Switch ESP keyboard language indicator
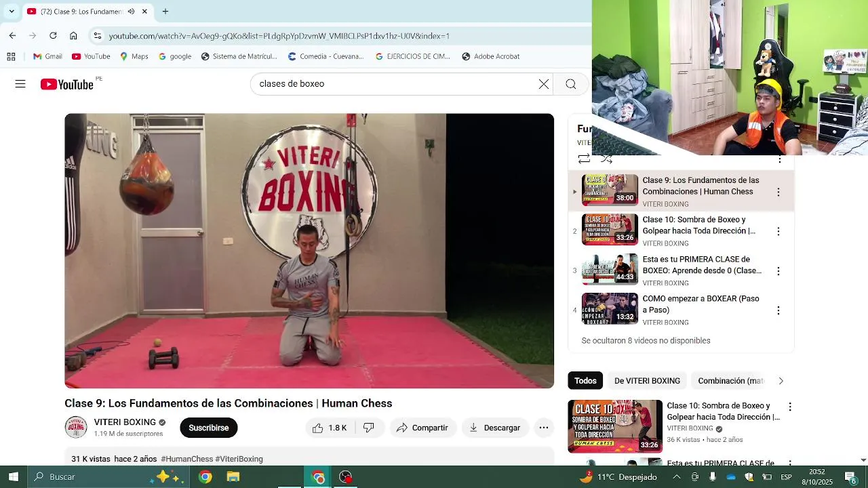Viewport: 868px width, 488px height. click(x=786, y=476)
